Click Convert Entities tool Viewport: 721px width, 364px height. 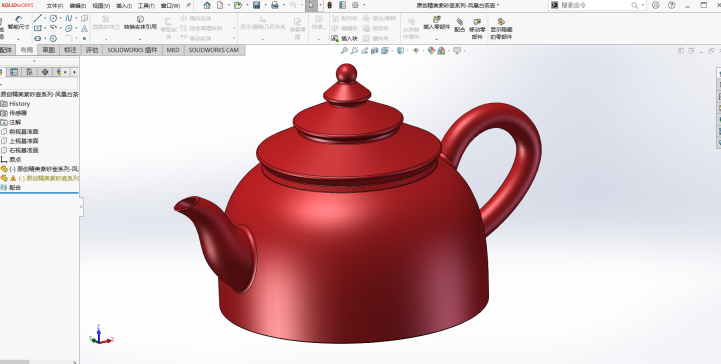pos(140,23)
